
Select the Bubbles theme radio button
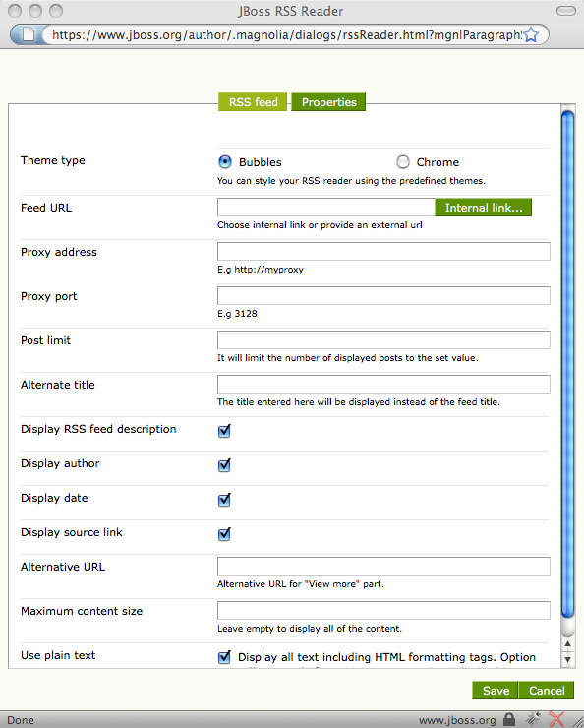(225, 162)
